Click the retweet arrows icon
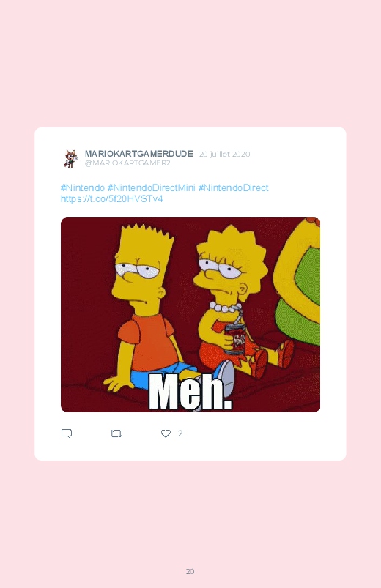Image resolution: width=381 pixels, height=588 pixels. click(x=116, y=434)
